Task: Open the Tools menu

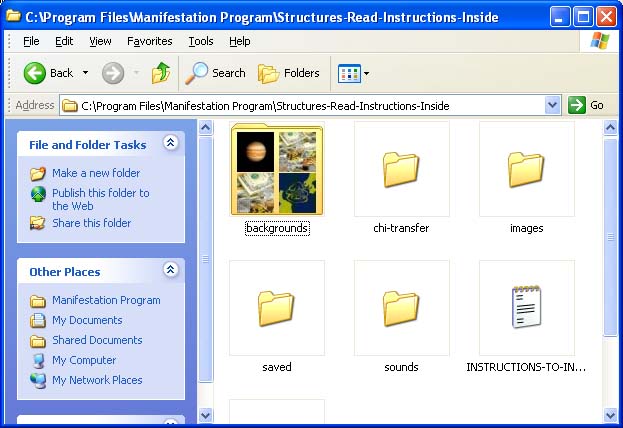Action: tap(201, 41)
